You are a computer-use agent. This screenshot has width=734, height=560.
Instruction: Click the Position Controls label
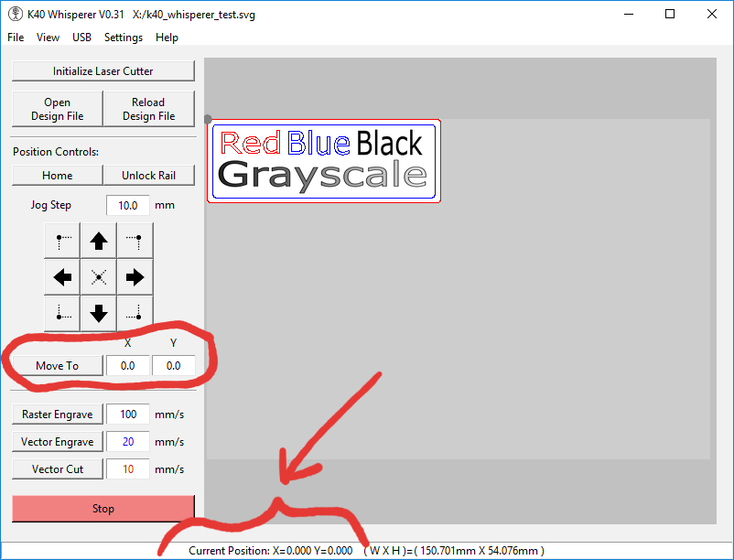(56, 152)
